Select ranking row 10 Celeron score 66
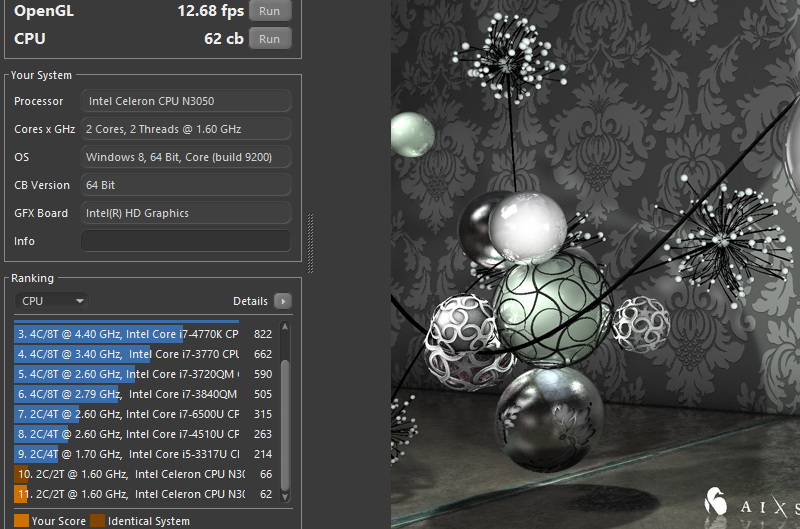800x529 pixels. [x=145, y=474]
